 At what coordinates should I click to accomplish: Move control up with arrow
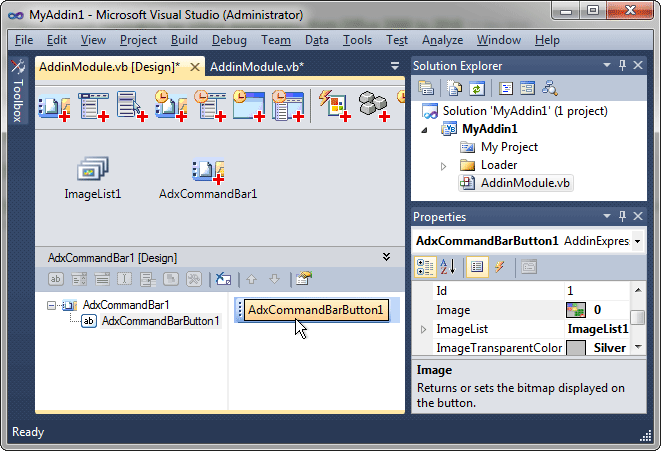(x=252, y=279)
